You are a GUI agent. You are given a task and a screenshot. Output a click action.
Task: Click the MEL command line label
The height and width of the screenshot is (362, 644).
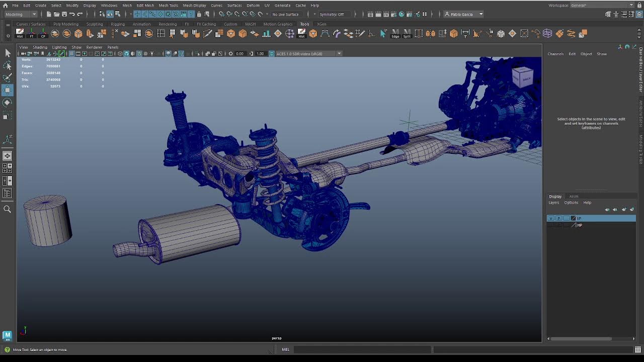click(285, 349)
